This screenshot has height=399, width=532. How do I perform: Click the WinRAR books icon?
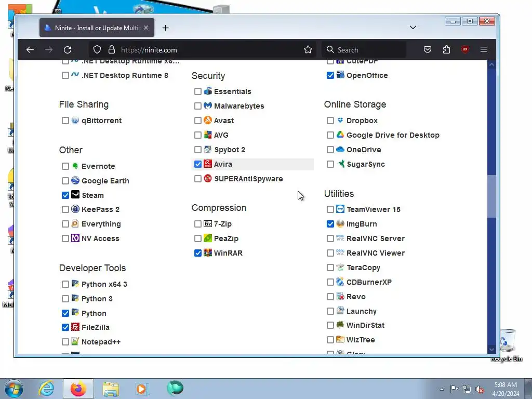pos(208,253)
